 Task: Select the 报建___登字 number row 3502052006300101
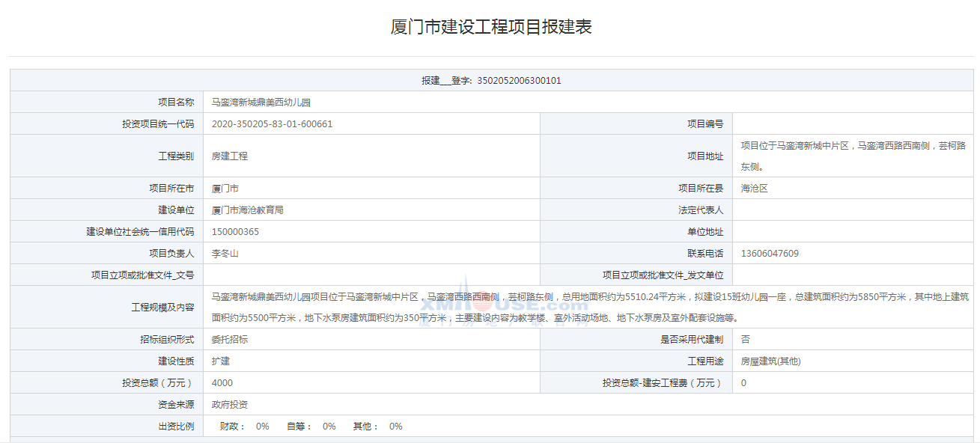tap(491, 81)
